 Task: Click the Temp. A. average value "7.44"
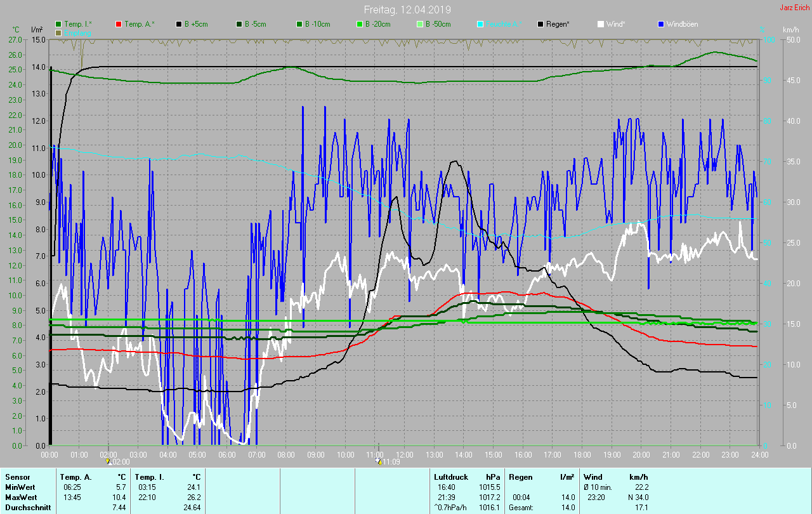[x=119, y=507]
